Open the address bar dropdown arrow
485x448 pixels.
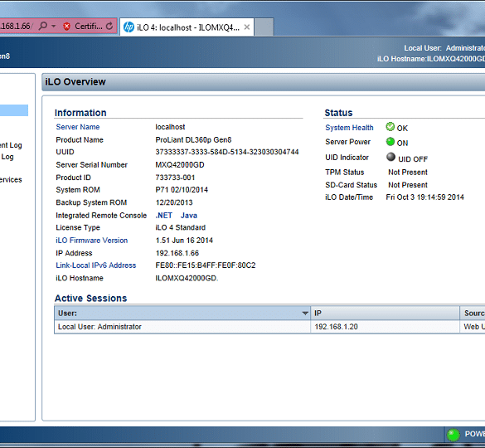pyautogui.click(x=54, y=26)
